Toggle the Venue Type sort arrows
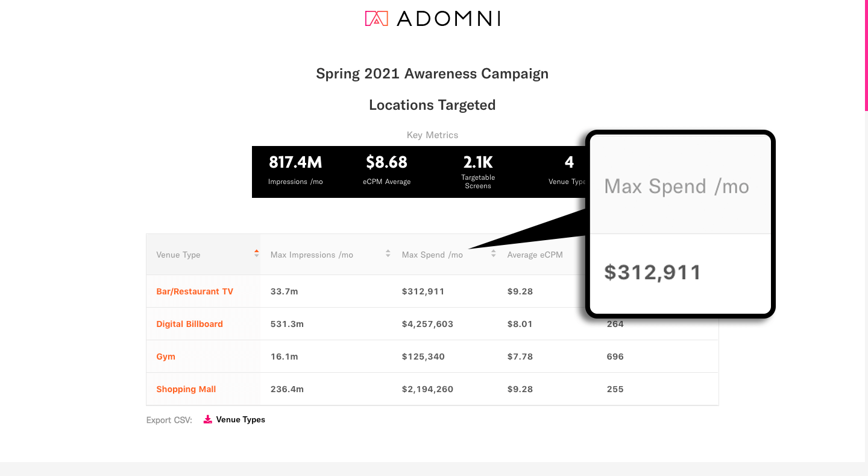Viewport: 868px width, 476px height. click(257, 254)
